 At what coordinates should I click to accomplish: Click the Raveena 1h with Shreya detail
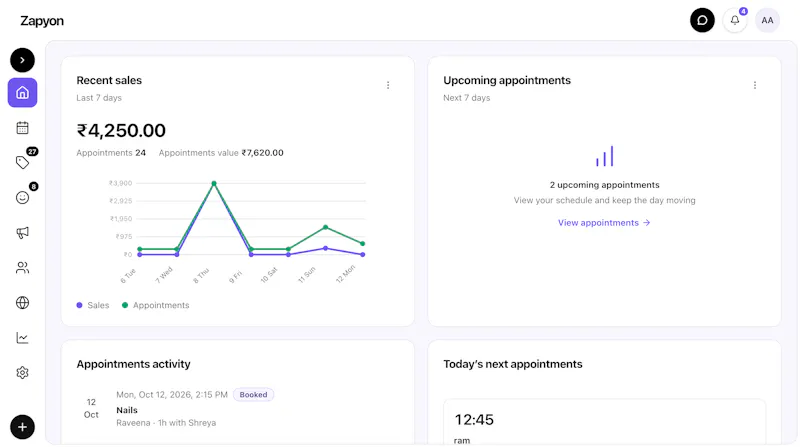click(166, 423)
